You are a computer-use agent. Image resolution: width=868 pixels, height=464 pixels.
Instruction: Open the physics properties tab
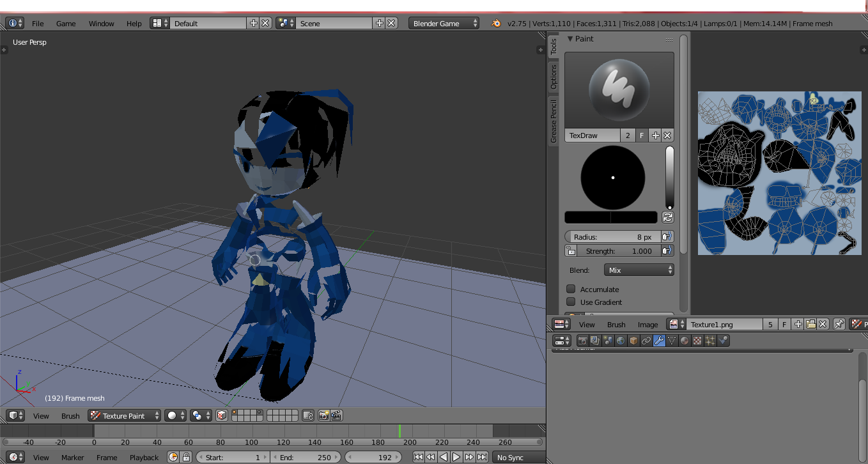coord(723,341)
